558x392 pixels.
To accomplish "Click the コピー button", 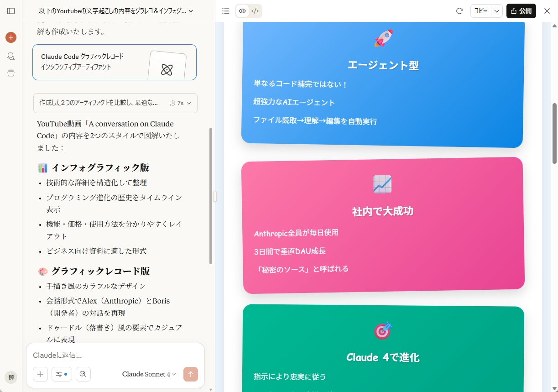I will (x=481, y=11).
